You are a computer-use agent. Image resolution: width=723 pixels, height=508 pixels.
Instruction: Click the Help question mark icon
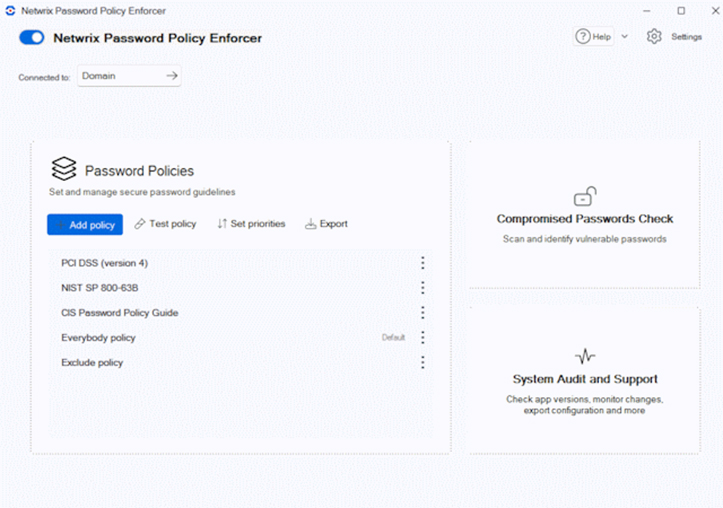point(583,36)
